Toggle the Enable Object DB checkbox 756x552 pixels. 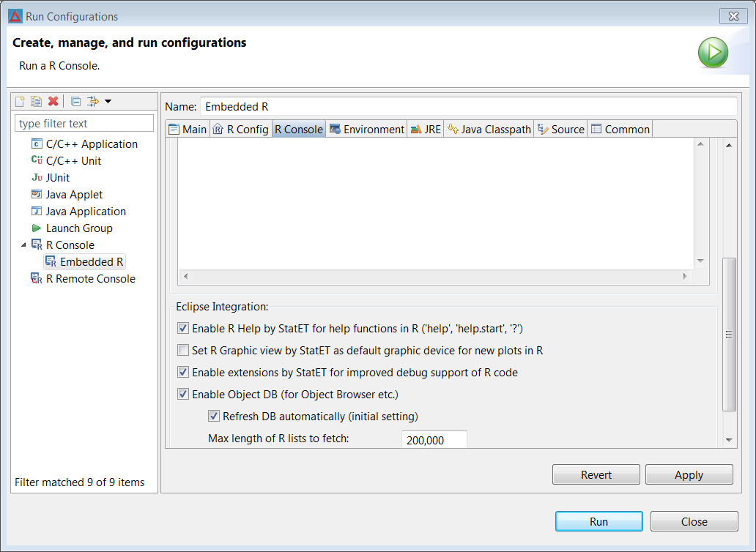(x=182, y=394)
